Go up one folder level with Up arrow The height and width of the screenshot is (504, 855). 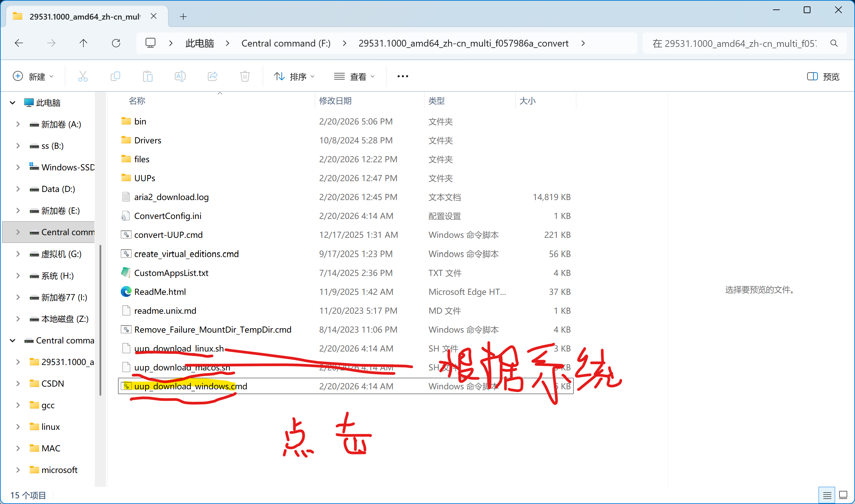pos(84,44)
